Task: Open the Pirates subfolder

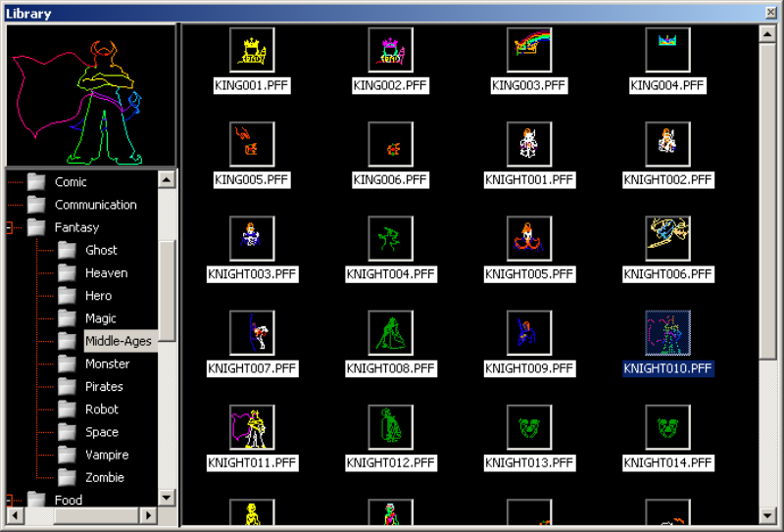Action: coord(104,386)
